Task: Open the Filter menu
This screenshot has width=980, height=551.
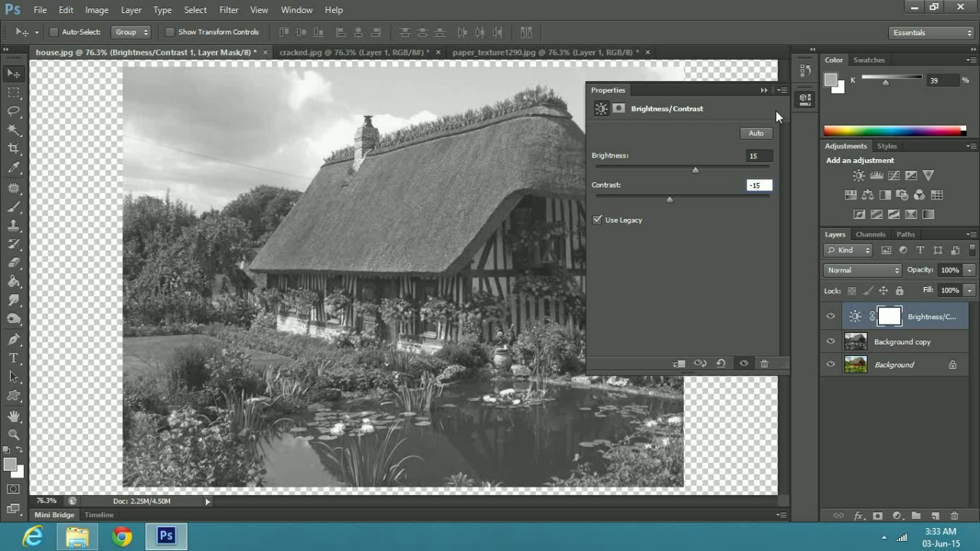Action: (x=228, y=10)
